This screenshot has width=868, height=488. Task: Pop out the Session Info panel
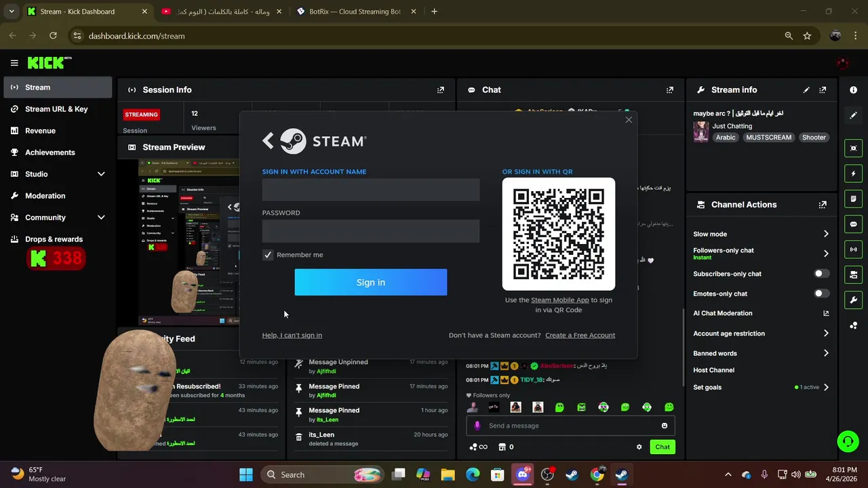pos(441,89)
